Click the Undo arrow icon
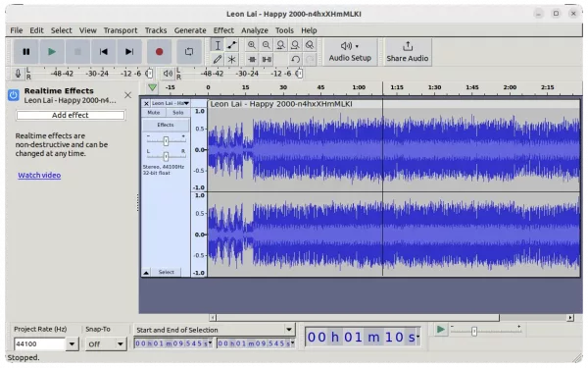The height and width of the screenshot is (368, 588). pyautogui.click(x=295, y=59)
